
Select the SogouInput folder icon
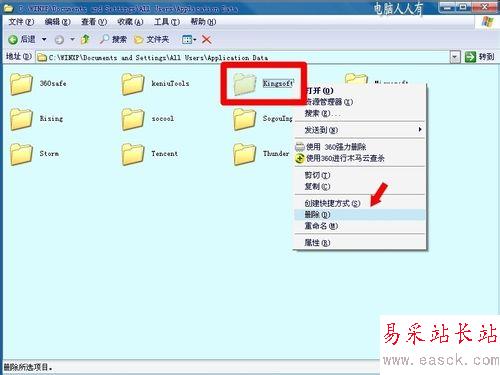245,119
